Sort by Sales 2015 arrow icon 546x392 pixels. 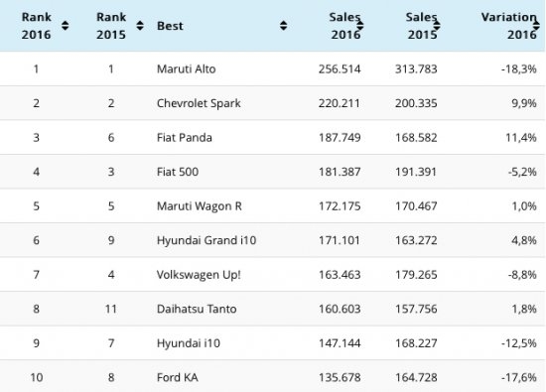coord(437,26)
